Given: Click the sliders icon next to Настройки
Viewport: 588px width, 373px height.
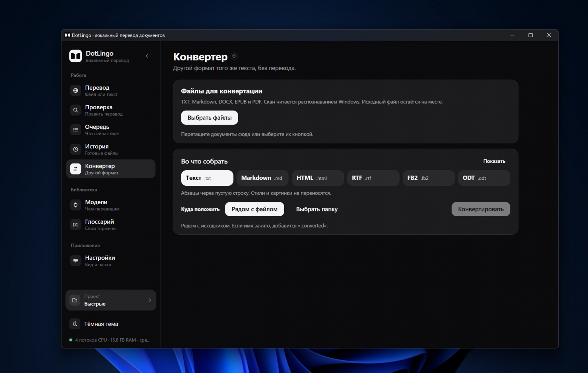Looking at the screenshot, I should (76, 261).
